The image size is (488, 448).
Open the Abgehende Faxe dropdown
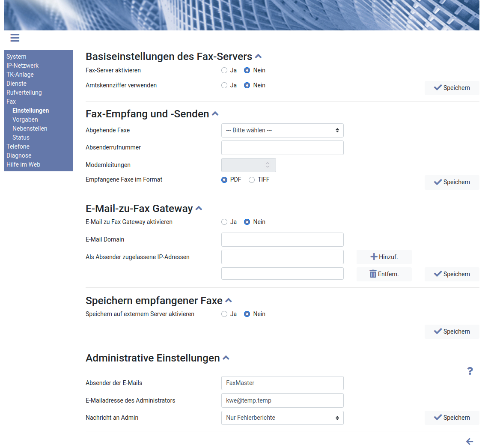tap(282, 130)
